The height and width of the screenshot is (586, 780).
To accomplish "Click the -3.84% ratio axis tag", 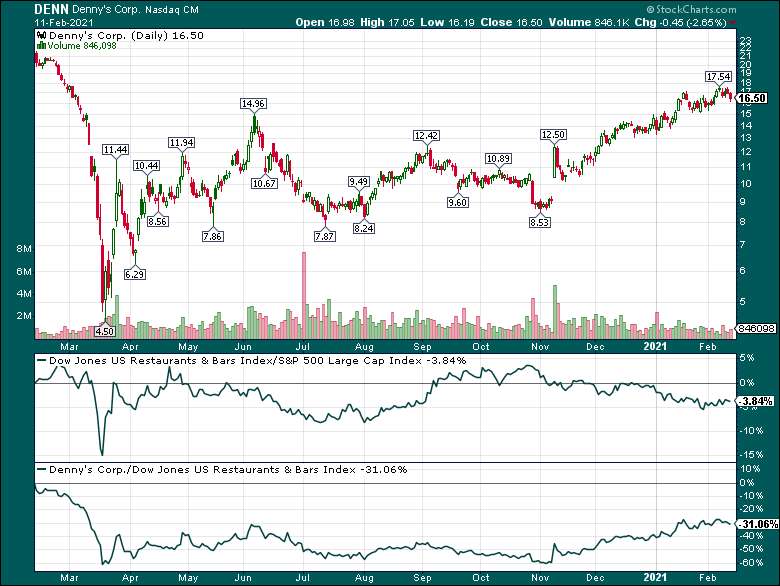I will point(755,401).
